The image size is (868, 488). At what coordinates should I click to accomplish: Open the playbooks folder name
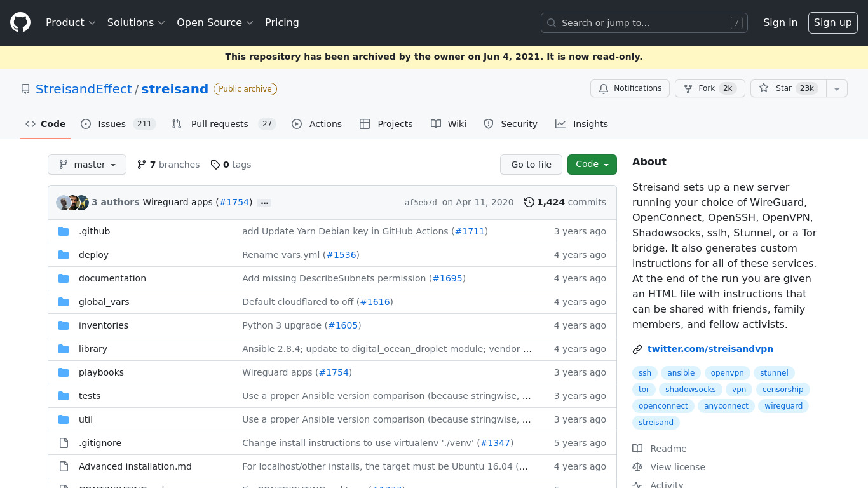point(101,372)
